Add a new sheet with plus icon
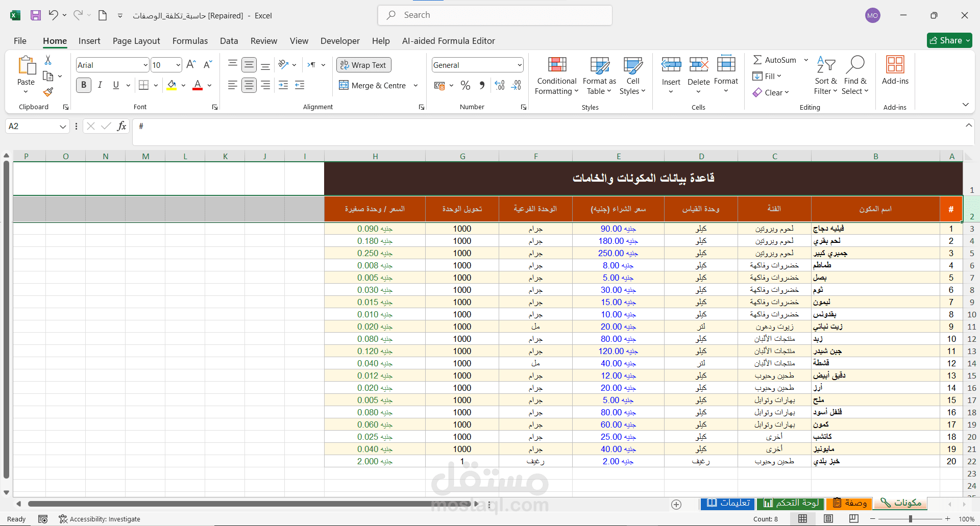This screenshot has width=980, height=526. click(676, 505)
